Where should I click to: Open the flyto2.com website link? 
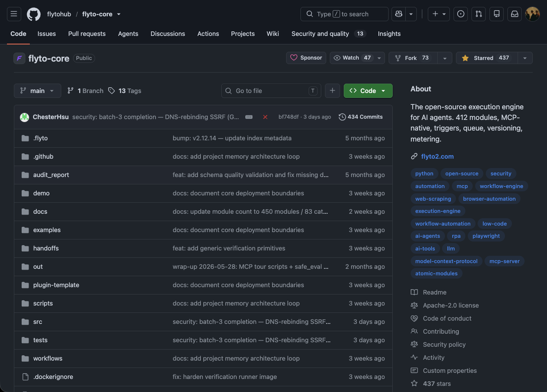pyautogui.click(x=437, y=156)
